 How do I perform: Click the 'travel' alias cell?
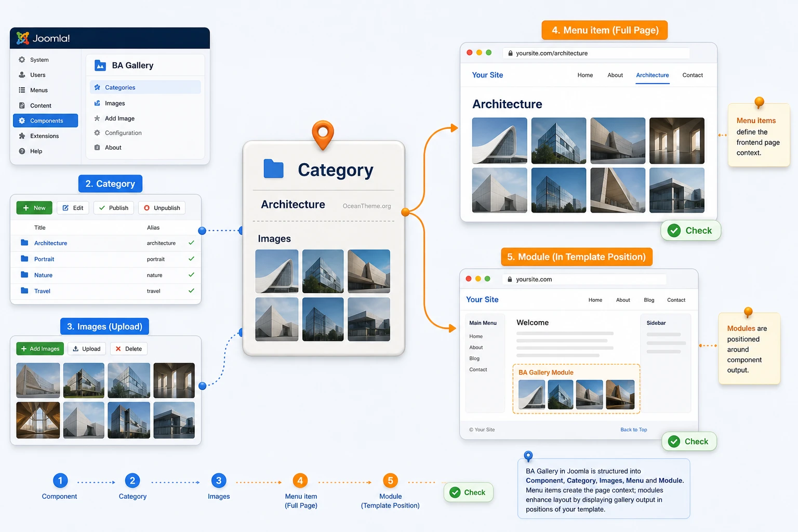point(153,291)
